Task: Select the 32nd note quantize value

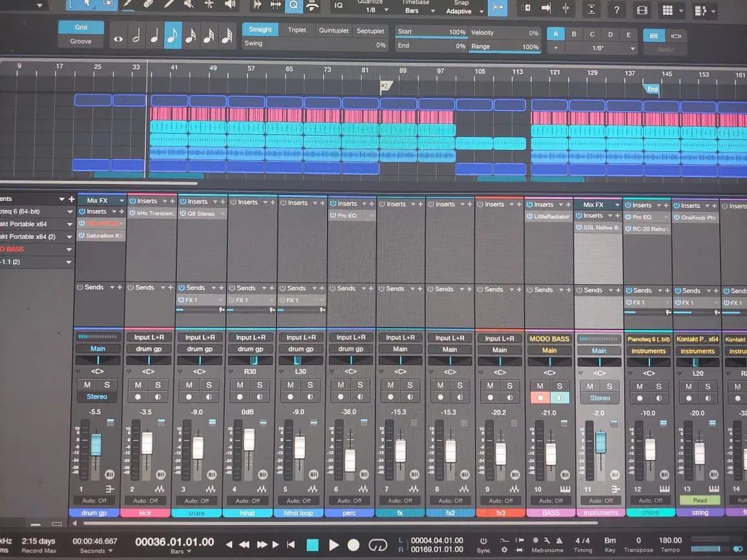Action: point(209,37)
